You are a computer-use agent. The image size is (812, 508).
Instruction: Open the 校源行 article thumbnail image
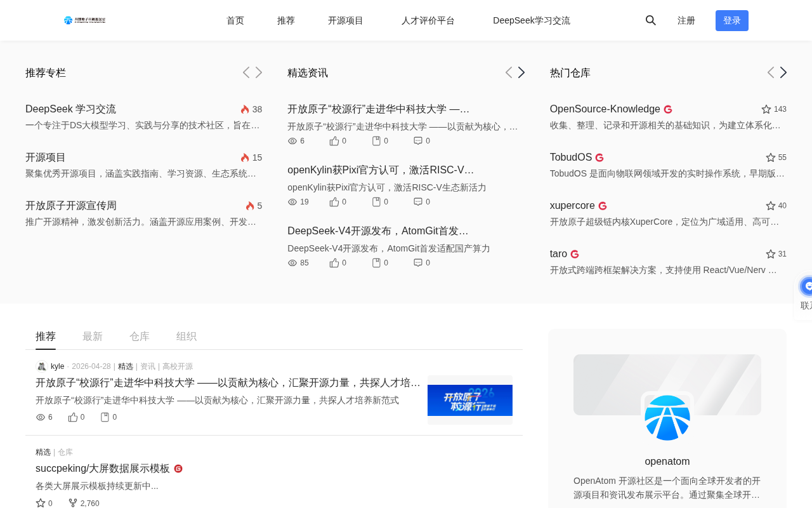(x=470, y=400)
